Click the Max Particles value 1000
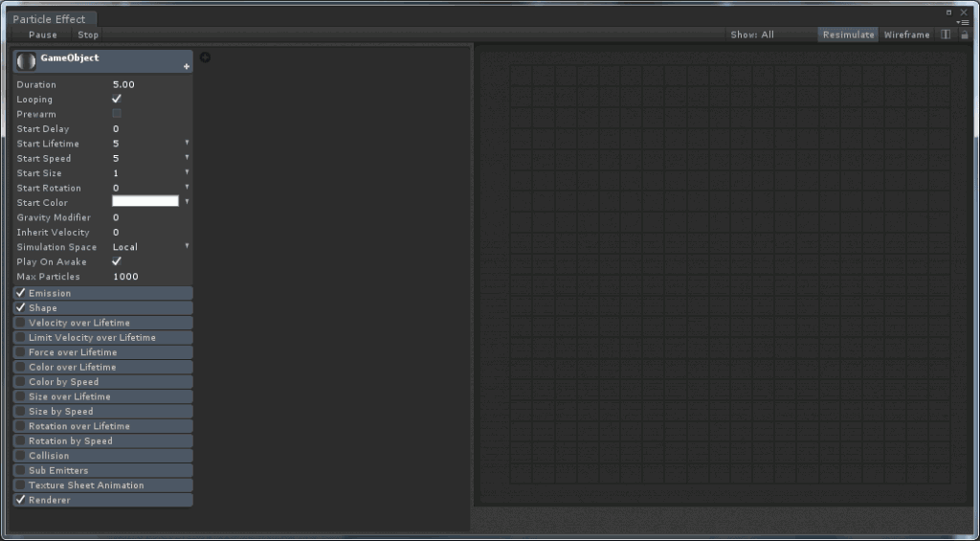 coord(125,277)
